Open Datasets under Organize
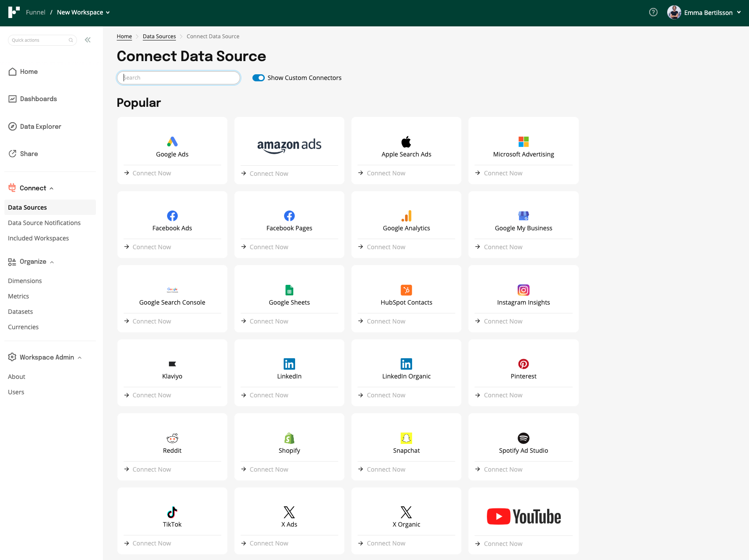 20,312
